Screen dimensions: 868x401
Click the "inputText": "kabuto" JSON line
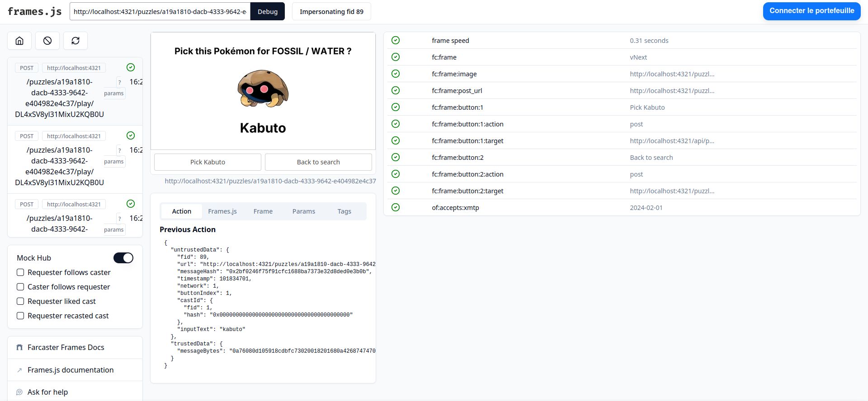point(211,329)
